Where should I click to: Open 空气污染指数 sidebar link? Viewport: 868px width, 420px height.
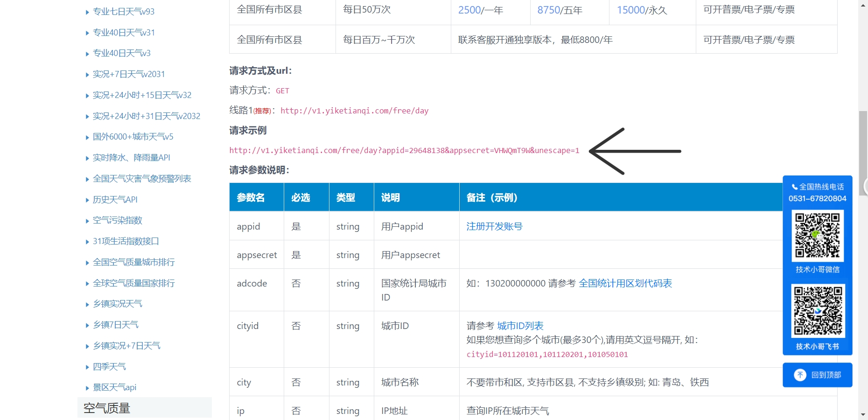(118, 220)
